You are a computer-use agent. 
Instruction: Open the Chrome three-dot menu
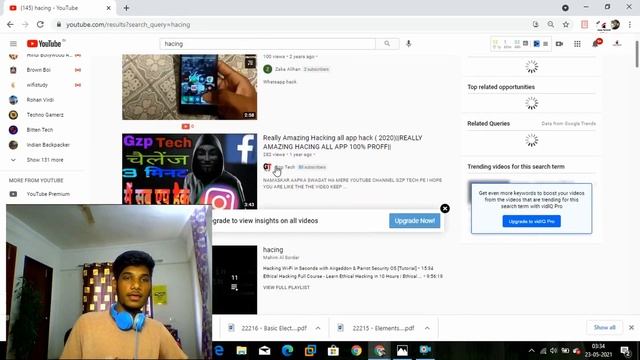pos(630,24)
